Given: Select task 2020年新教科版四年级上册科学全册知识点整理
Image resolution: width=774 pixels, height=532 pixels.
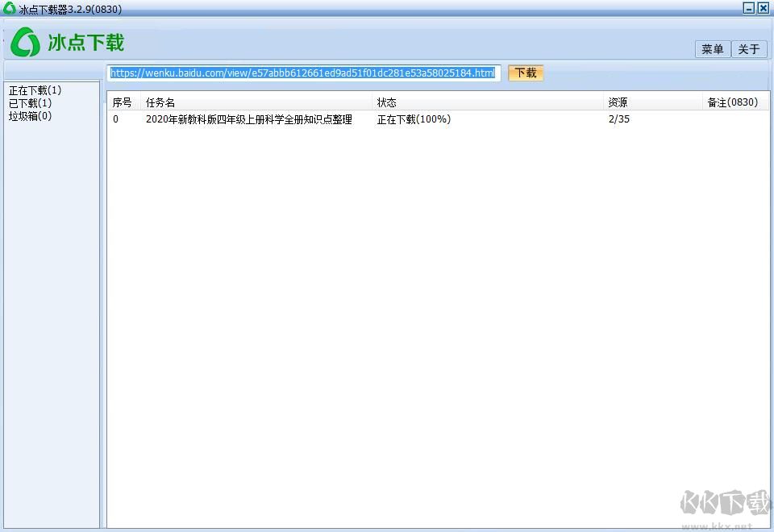Looking at the screenshot, I should [249, 119].
